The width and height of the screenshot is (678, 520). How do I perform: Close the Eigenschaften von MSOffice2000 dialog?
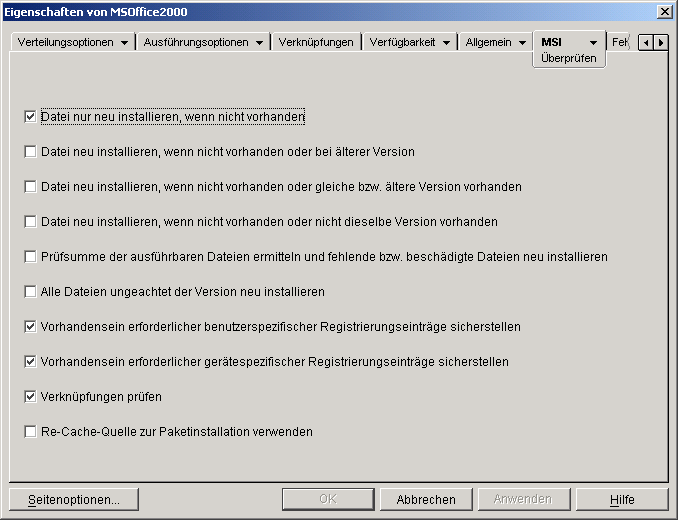pos(664,12)
